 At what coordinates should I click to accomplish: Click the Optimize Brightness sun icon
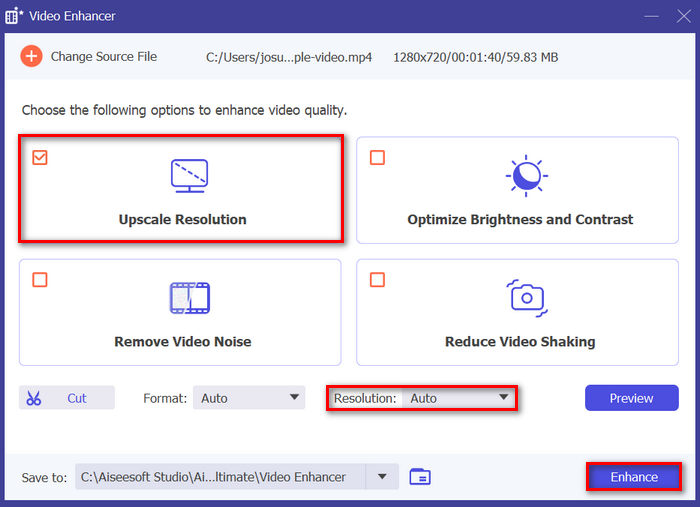(527, 176)
